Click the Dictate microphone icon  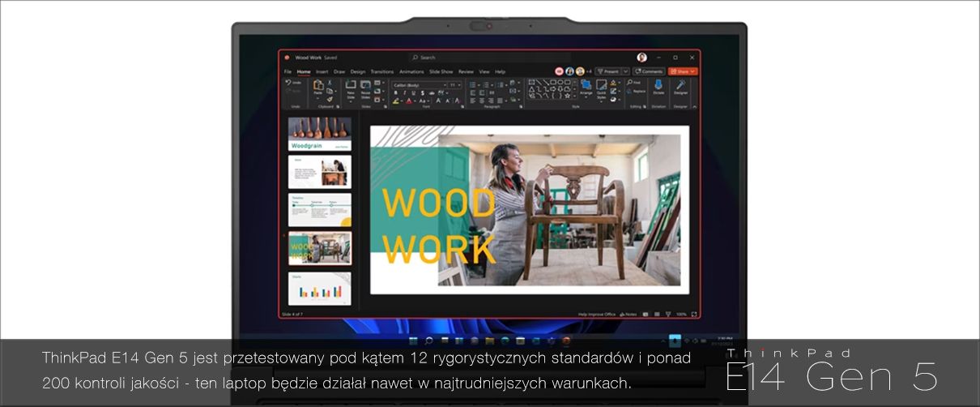658,86
